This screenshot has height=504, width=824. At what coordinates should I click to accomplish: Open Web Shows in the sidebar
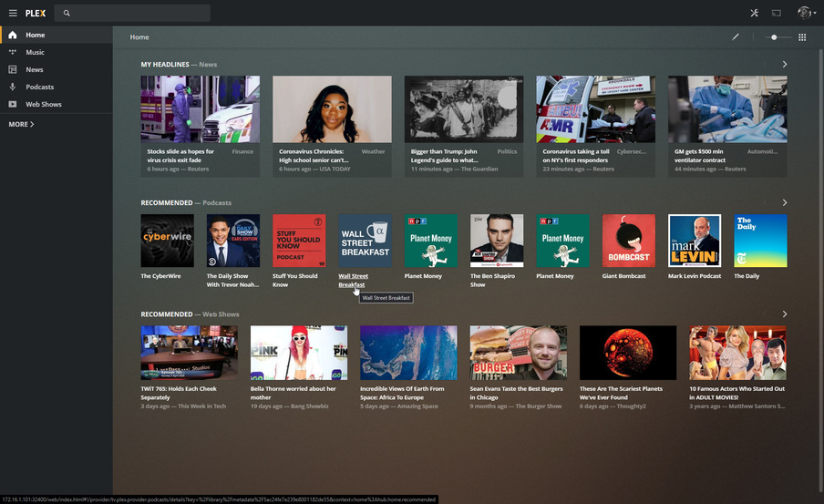[x=57, y=104]
